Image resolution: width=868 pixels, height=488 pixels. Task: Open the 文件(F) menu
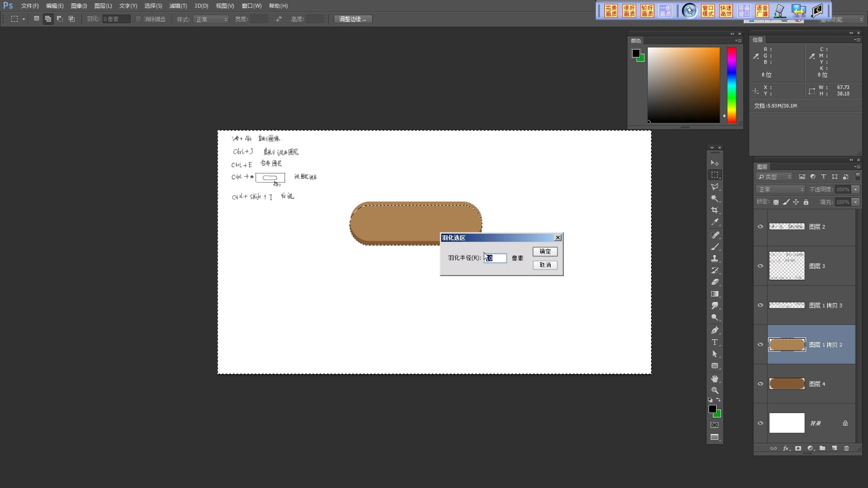(30, 6)
